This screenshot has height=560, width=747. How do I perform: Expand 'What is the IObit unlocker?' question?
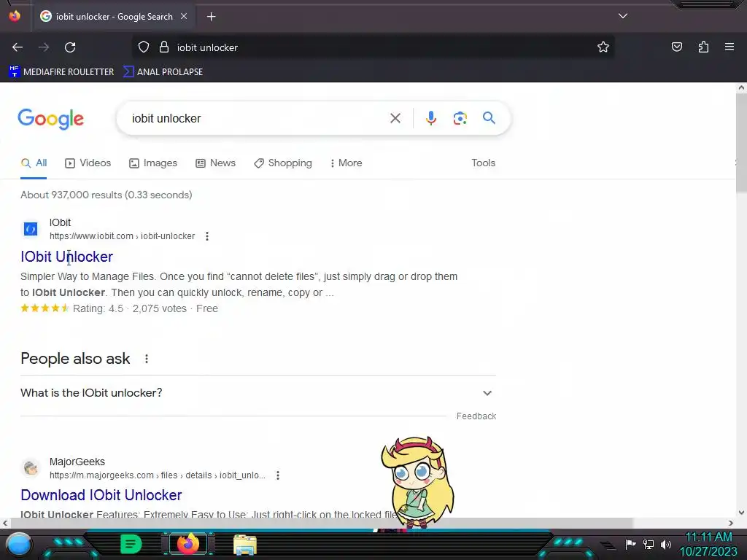point(258,393)
